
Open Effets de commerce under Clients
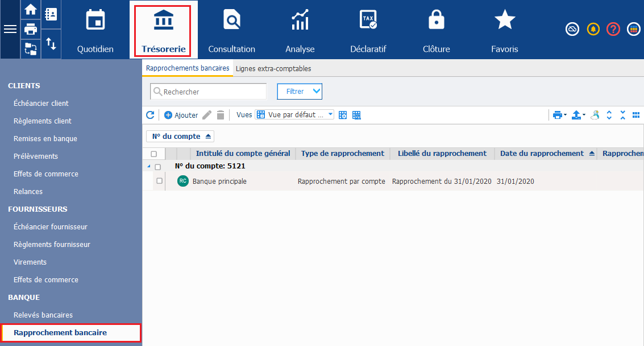tap(45, 174)
